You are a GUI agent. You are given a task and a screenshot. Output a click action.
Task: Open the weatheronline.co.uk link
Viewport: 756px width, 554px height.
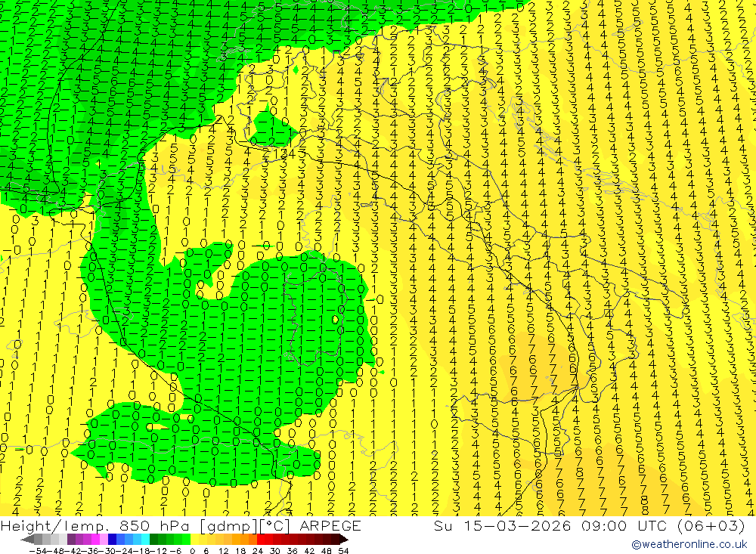tap(689, 544)
